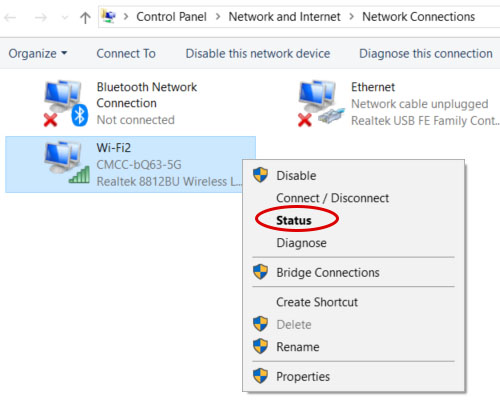500x400 pixels.
Task: Expand recent locations dropdown arrow
Action: (65, 17)
